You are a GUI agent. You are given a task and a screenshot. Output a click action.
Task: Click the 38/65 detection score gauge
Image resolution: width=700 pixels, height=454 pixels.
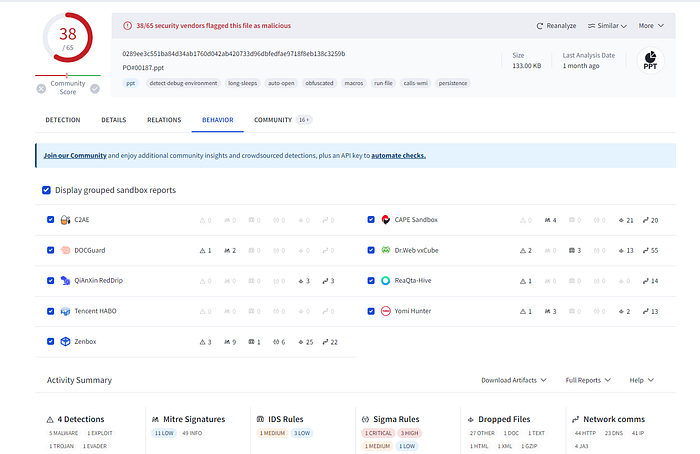[68, 37]
